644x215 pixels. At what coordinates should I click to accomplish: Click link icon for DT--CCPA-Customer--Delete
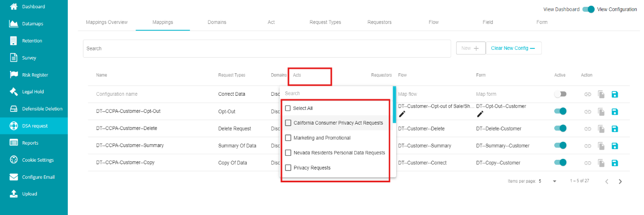[x=588, y=129]
